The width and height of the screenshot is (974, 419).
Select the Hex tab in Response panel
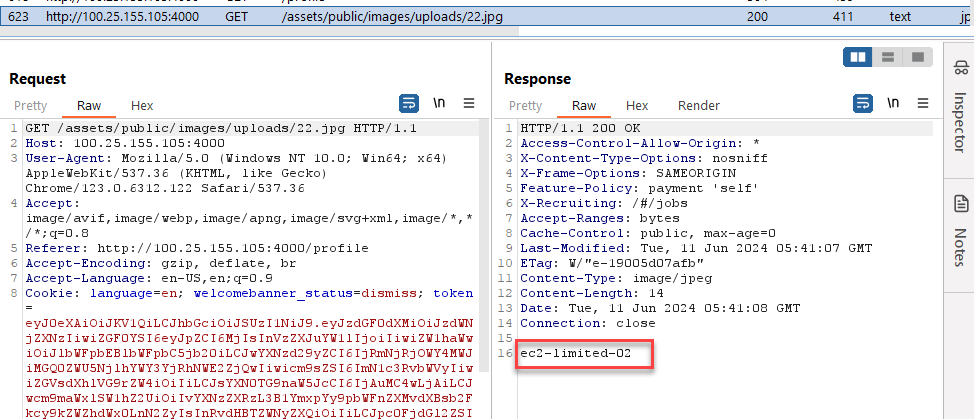click(637, 105)
